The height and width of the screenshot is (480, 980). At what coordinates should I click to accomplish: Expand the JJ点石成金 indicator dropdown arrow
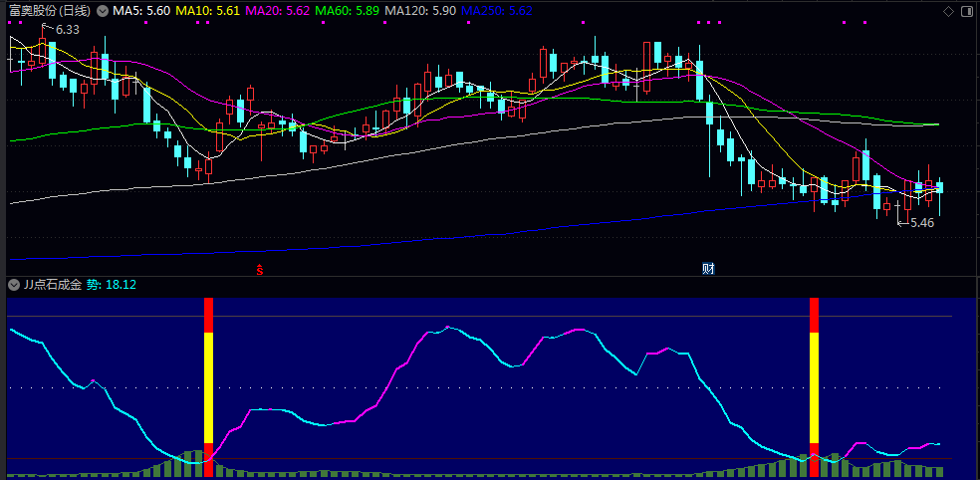[13, 285]
